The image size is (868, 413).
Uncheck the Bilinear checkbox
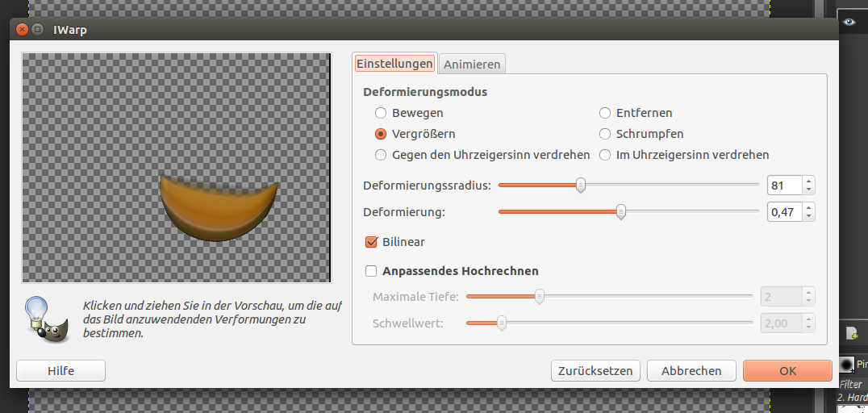click(371, 242)
